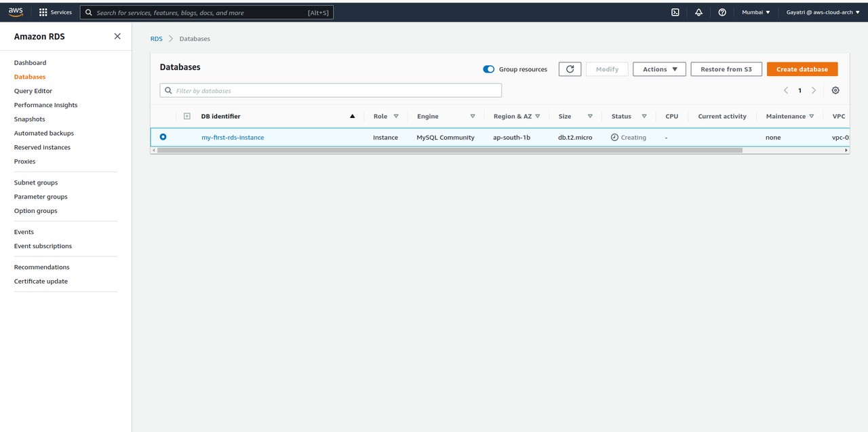This screenshot has width=868, height=432.
Task: Click the none maintenance cell
Action: [x=773, y=137]
